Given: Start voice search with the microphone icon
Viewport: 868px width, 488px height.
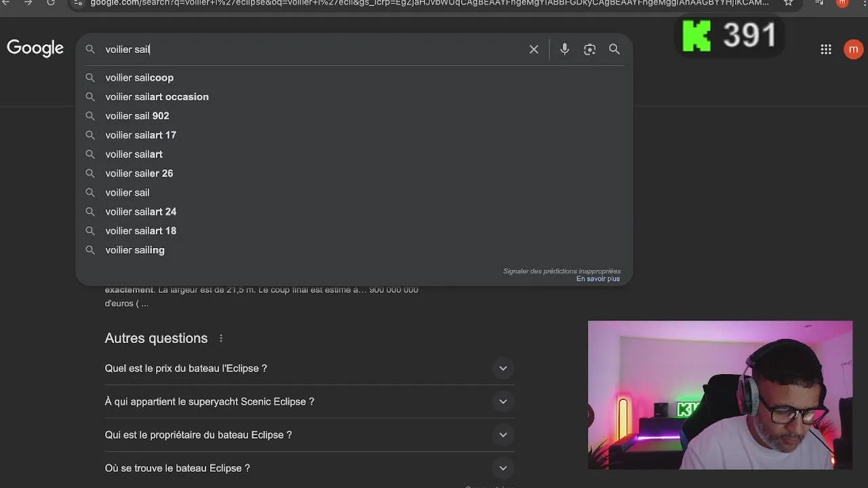Looking at the screenshot, I should [564, 49].
